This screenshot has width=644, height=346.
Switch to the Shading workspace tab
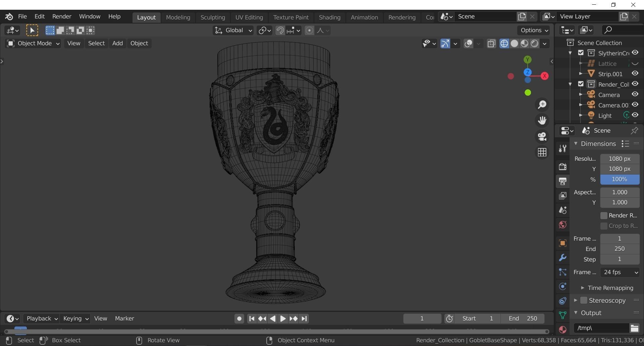pos(329,17)
